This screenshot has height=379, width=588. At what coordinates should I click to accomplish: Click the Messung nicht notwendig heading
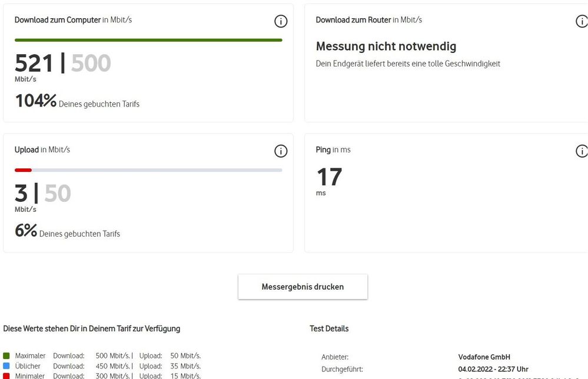pyautogui.click(x=386, y=46)
